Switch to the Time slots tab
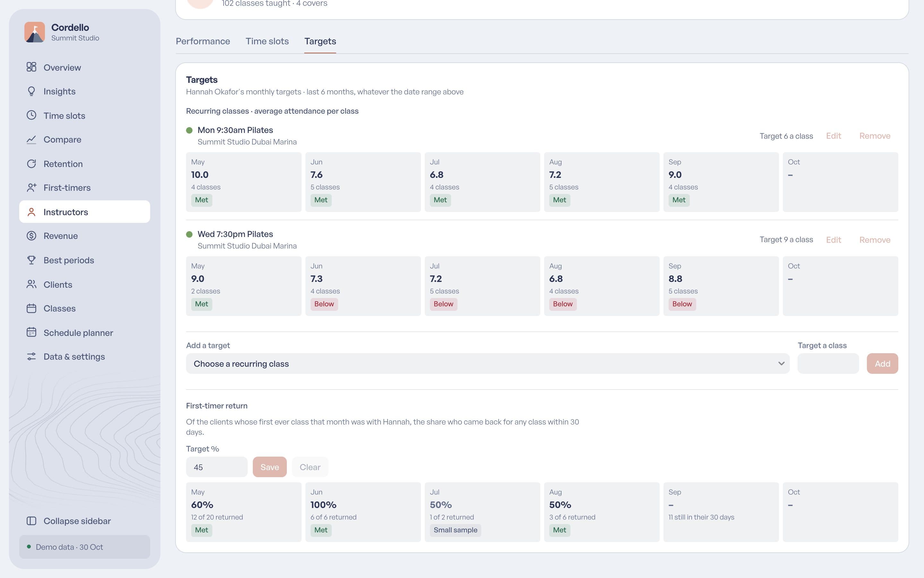Viewport: 924px width, 578px height. point(267,41)
